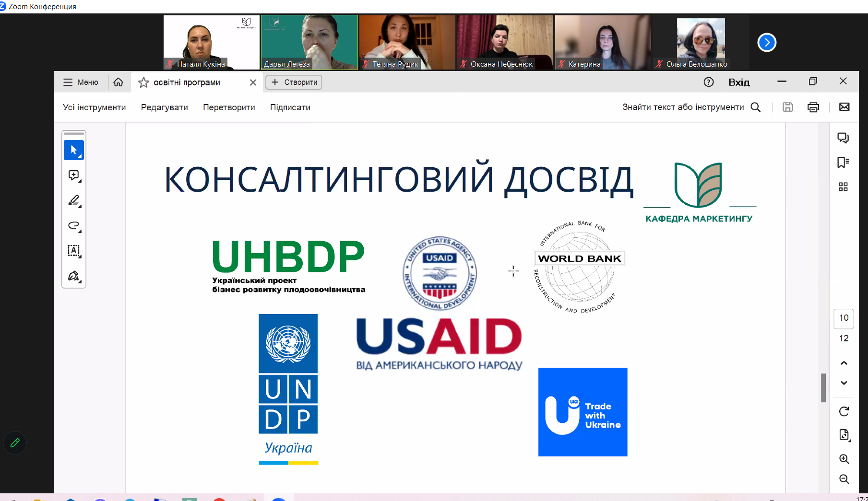868x501 pixels.
Task: Open the fill and sign pen tool
Action: click(x=74, y=276)
